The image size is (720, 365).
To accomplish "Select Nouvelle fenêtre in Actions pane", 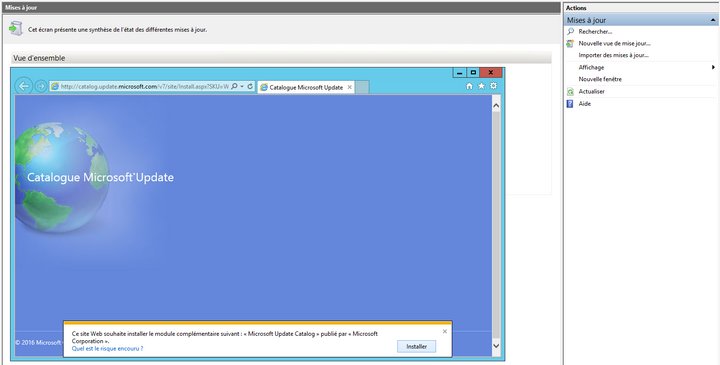I will point(600,79).
